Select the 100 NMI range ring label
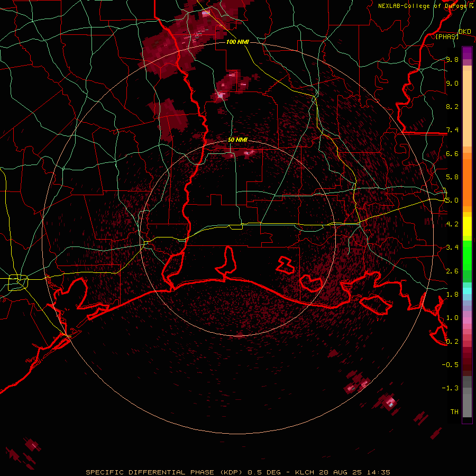Viewport: 476px width, 476px height. (237, 42)
